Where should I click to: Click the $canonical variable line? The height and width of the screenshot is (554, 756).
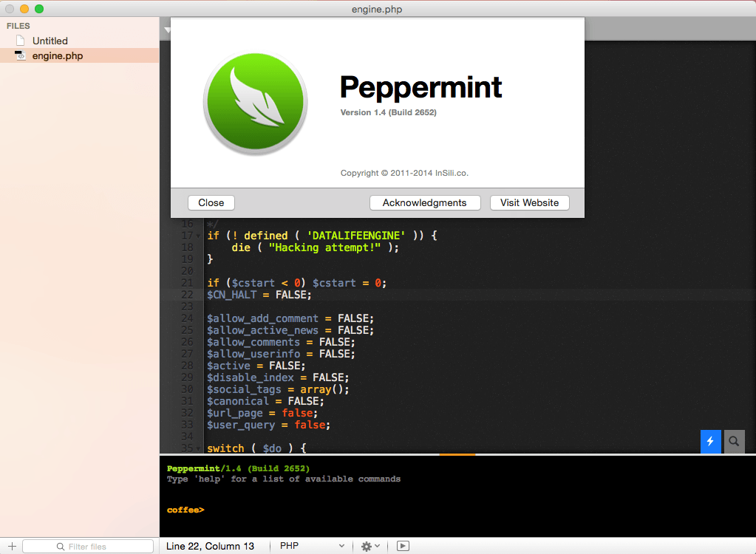coord(265,401)
